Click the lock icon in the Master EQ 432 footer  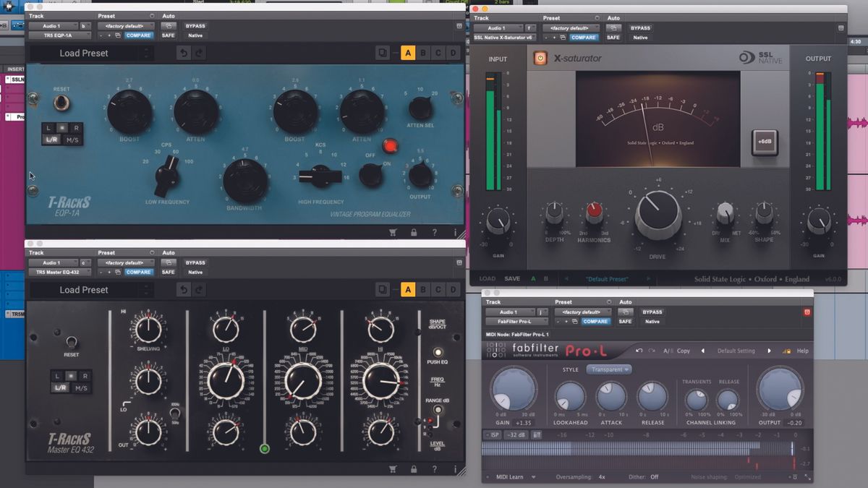click(x=414, y=468)
